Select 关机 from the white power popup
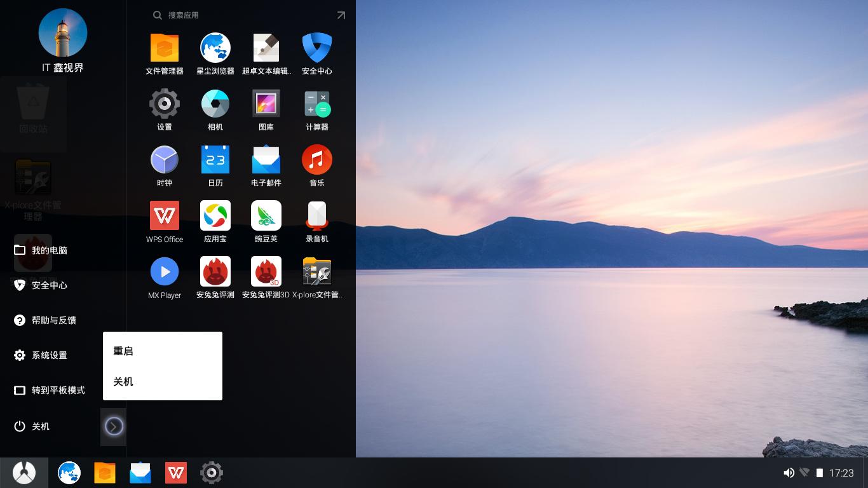Viewport: 868px width, 488px height. [x=163, y=381]
